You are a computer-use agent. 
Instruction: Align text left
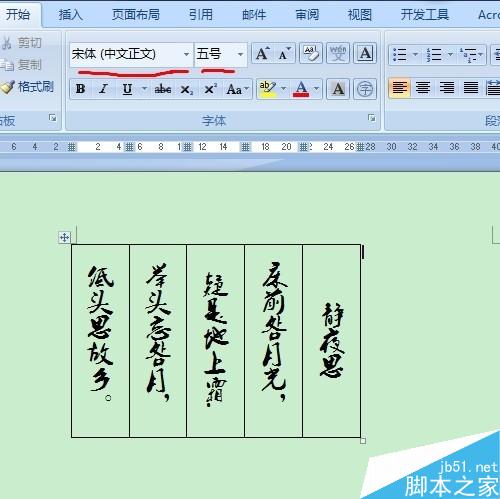pyautogui.click(x=400, y=88)
